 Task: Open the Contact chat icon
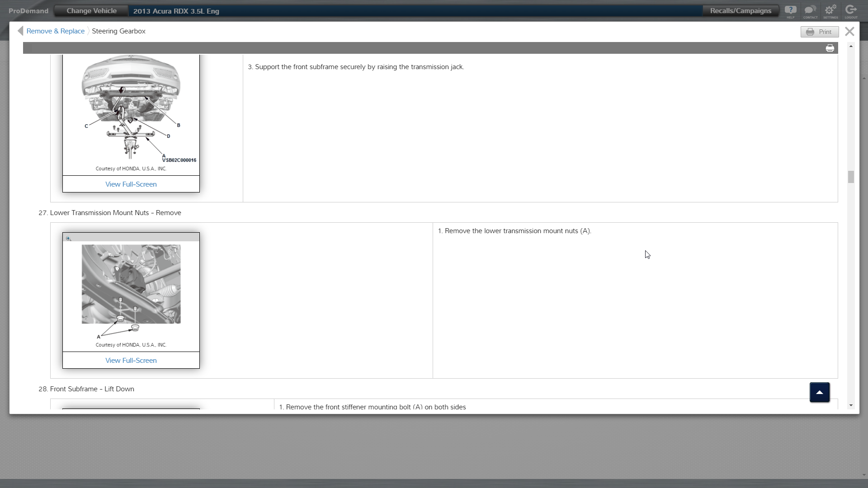tap(810, 11)
